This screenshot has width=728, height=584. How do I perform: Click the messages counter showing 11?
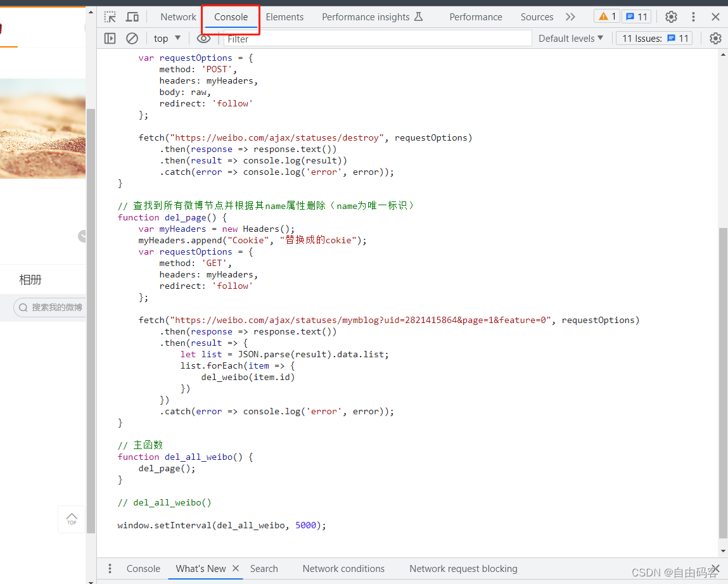(x=637, y=16)
